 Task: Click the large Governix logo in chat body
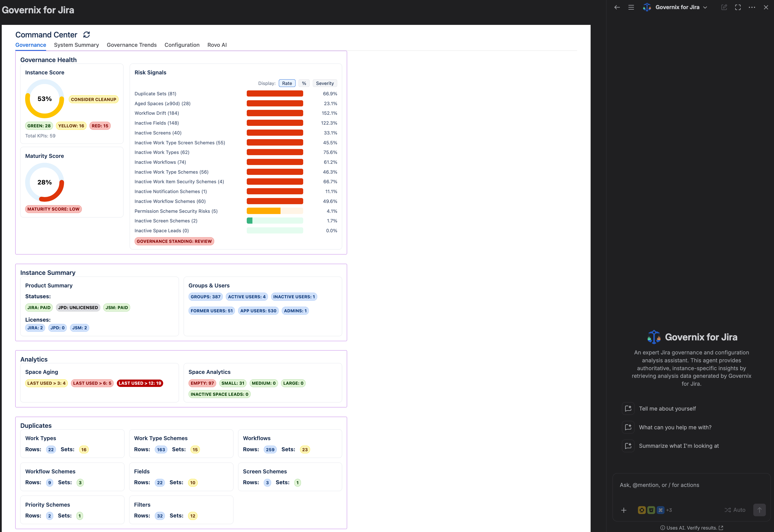(654, 337)
